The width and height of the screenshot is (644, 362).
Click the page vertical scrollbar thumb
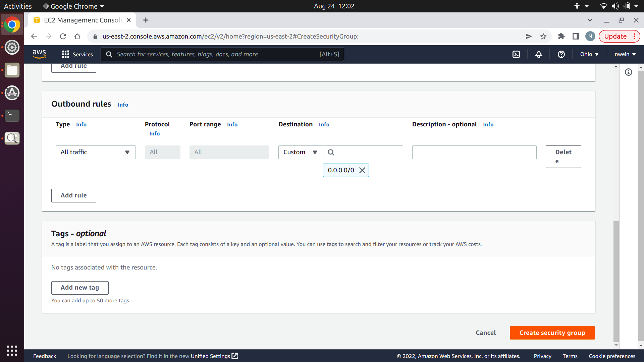[x=616, y=282]
